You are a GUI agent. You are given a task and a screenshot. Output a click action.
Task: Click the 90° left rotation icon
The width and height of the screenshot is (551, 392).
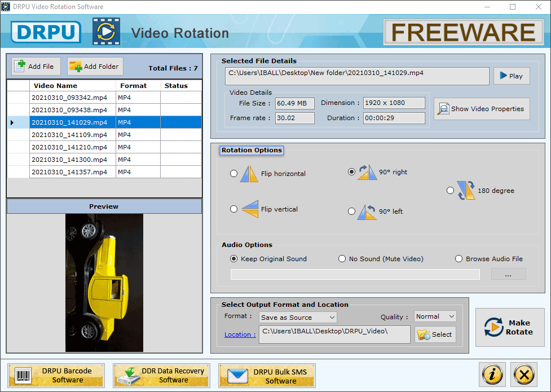(x=367, y=212)
